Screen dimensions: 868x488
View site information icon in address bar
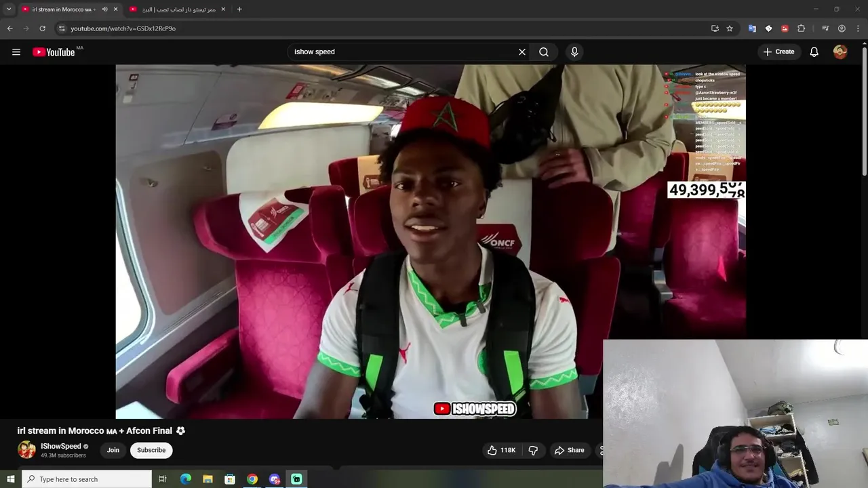[62, 28]
